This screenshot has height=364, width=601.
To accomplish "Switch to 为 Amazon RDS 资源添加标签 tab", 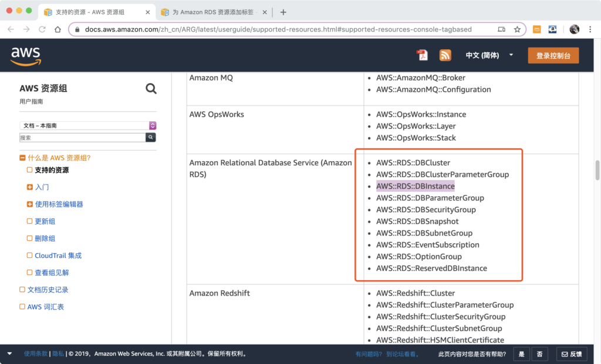I will (x=212, y=12).
